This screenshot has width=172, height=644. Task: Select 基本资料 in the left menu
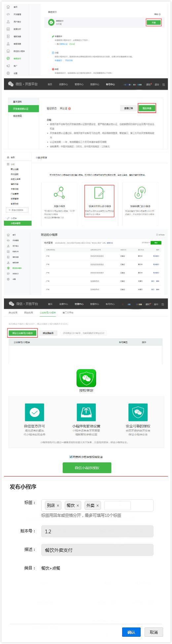17,102
